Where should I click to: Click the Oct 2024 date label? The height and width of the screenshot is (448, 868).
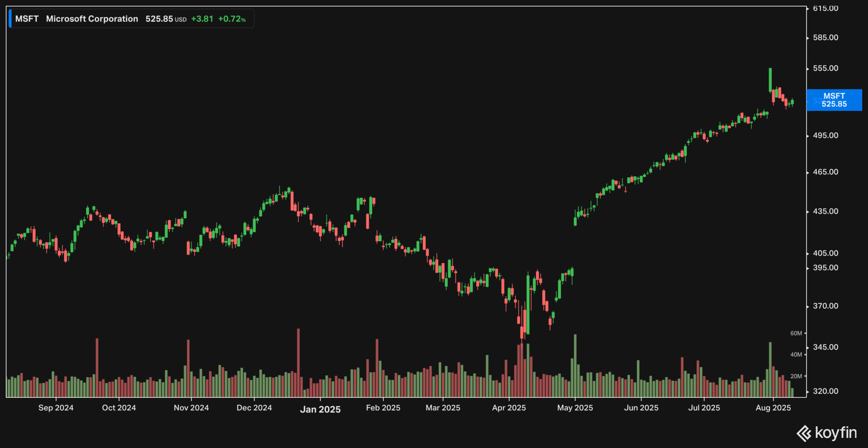[119, 408]
